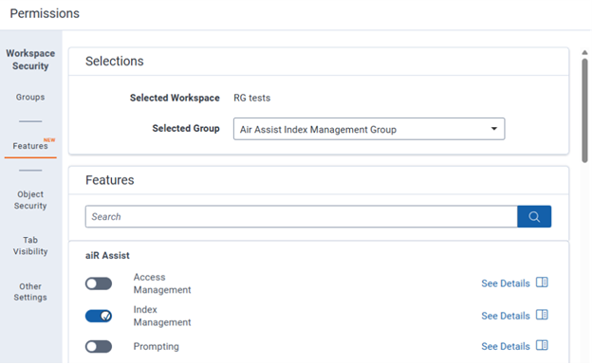Viewport: 593px width, 364px height.
Task: Click the scrollbar up arrow
Action: pyautogui.click(x=584, y=52)
